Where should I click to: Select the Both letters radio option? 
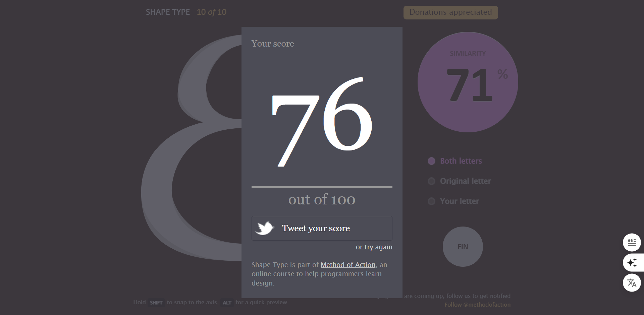pos(431,161)
